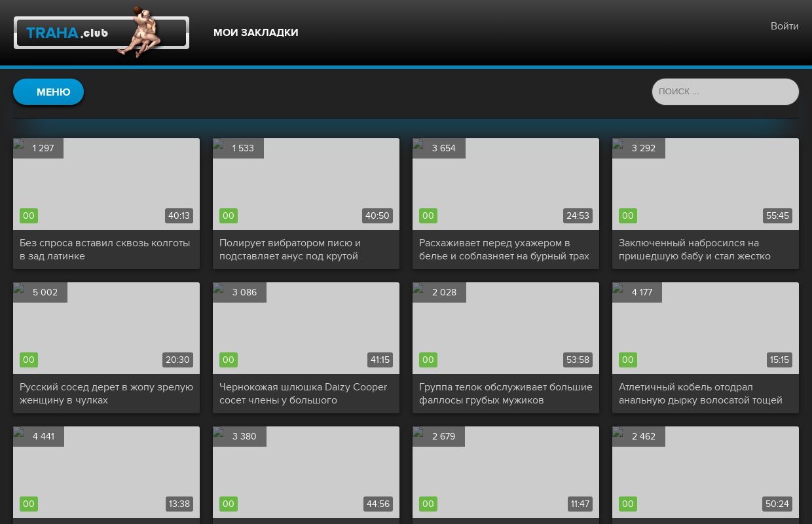
Task: Focus the ПОИСК search field
Action: click(x=725, y=92)
